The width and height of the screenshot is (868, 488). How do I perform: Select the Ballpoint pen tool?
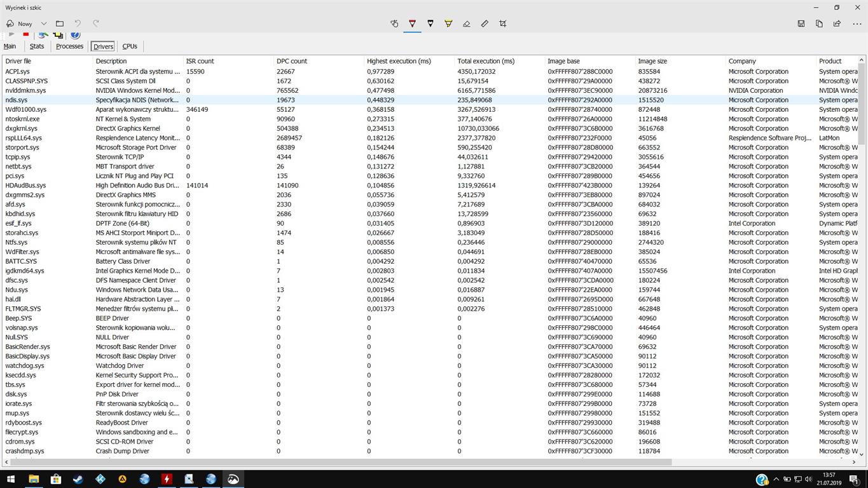pyautogui.click(x=412, y=24)
